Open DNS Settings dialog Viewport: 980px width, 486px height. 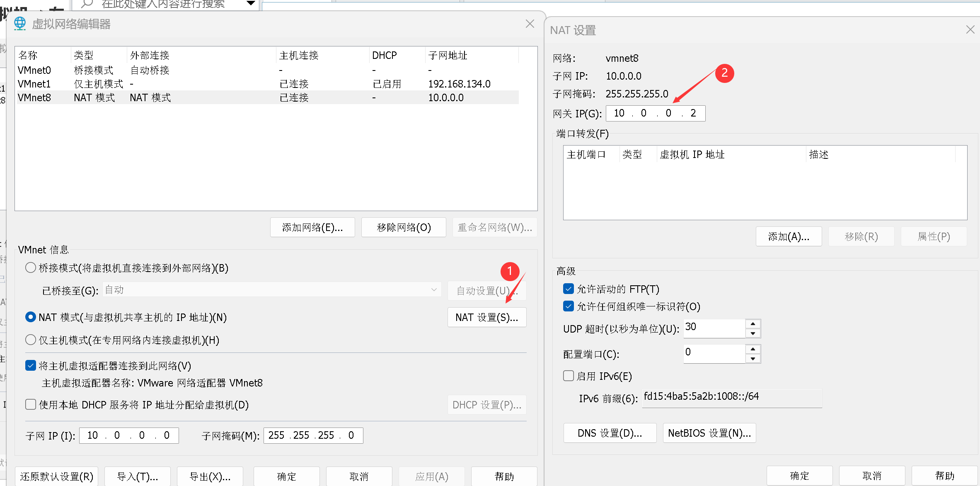click(x=610, y=433)
